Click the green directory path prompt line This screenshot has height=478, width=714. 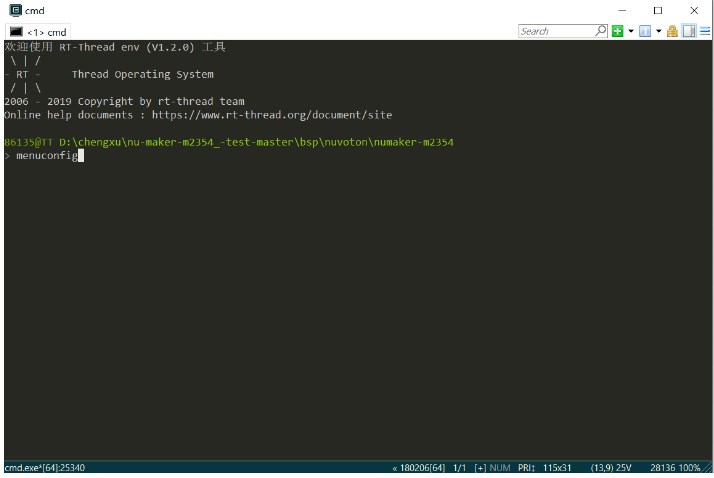coord(229,142)
